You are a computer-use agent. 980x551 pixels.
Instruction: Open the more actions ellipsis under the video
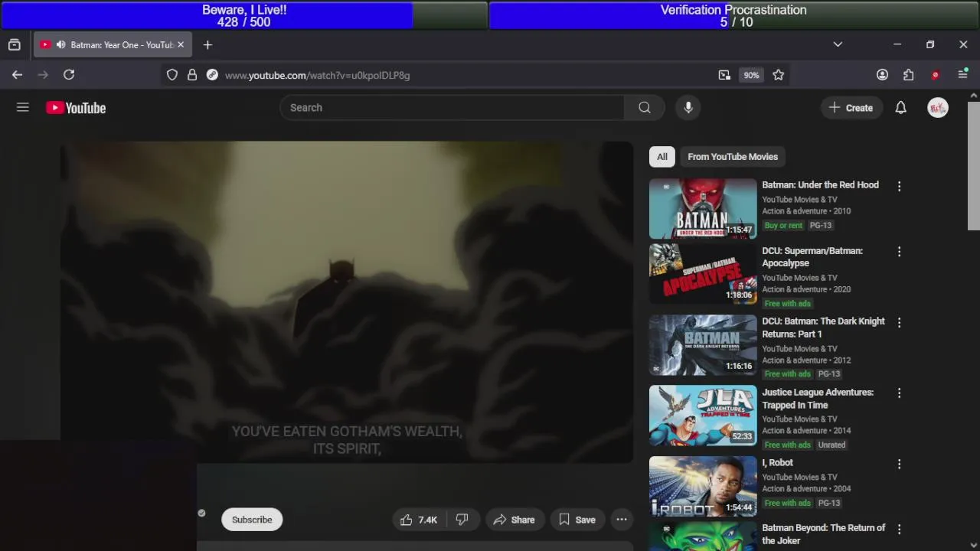point(622,520)
